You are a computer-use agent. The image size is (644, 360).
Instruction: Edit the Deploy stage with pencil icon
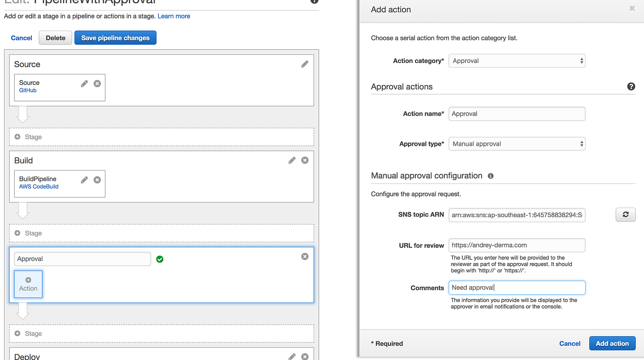click(292, 356)
